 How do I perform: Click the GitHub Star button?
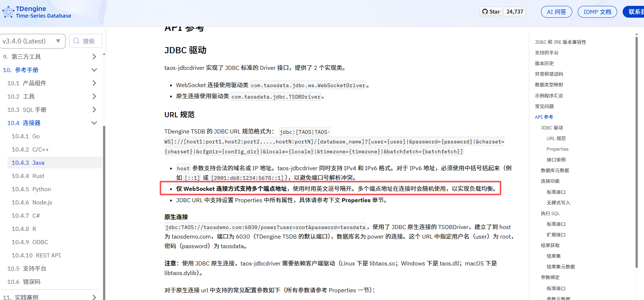point(491,12)
